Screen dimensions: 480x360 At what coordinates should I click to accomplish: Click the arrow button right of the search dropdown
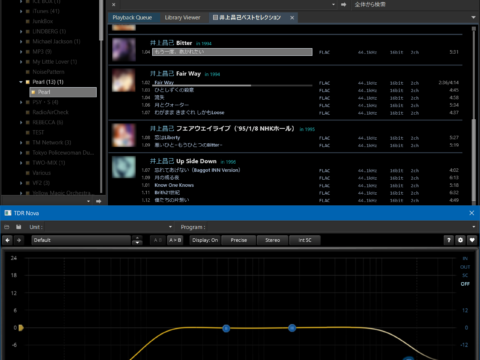(344, 5)
